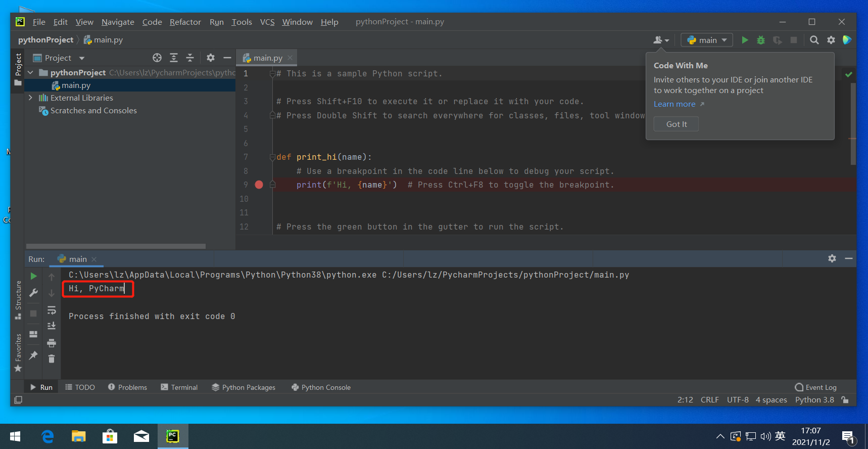Image resolution: width=868 pixels, height=449 pixels.
Task: Open the main run configuration dropdown
Action: pos(707,40)
